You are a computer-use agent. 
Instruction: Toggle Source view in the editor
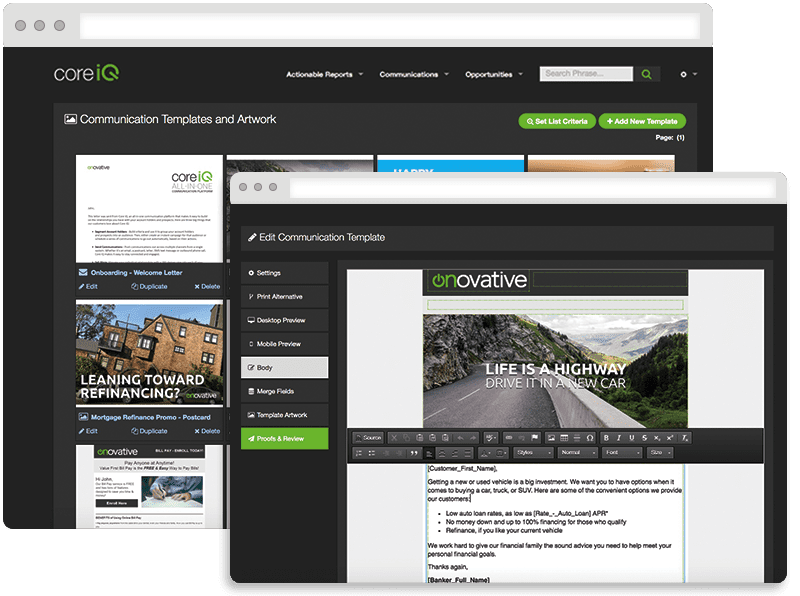pos(368,438)
